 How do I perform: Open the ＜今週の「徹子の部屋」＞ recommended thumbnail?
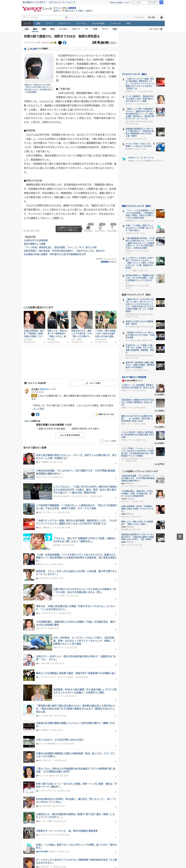click(106, 320)
